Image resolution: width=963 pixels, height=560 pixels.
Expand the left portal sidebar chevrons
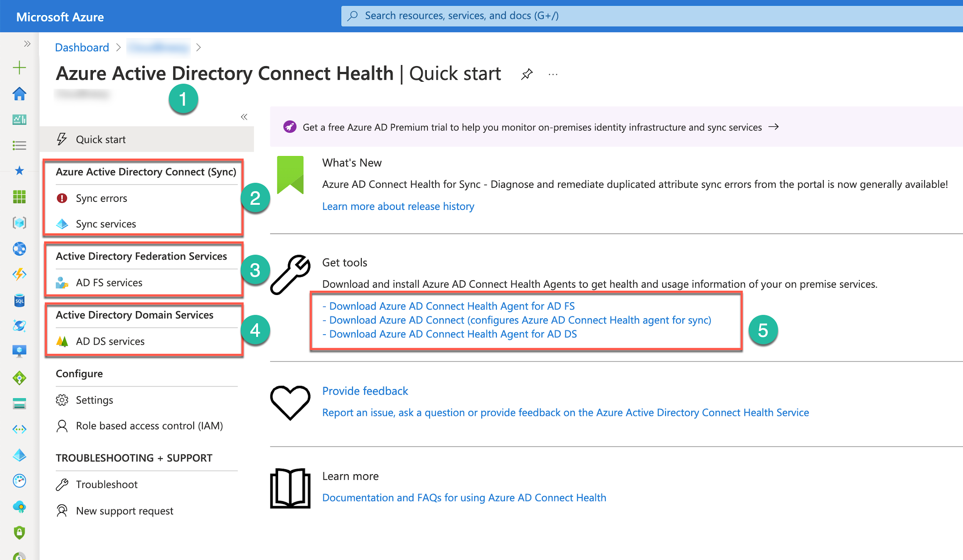pyautogui.click(x=27, y=44)
